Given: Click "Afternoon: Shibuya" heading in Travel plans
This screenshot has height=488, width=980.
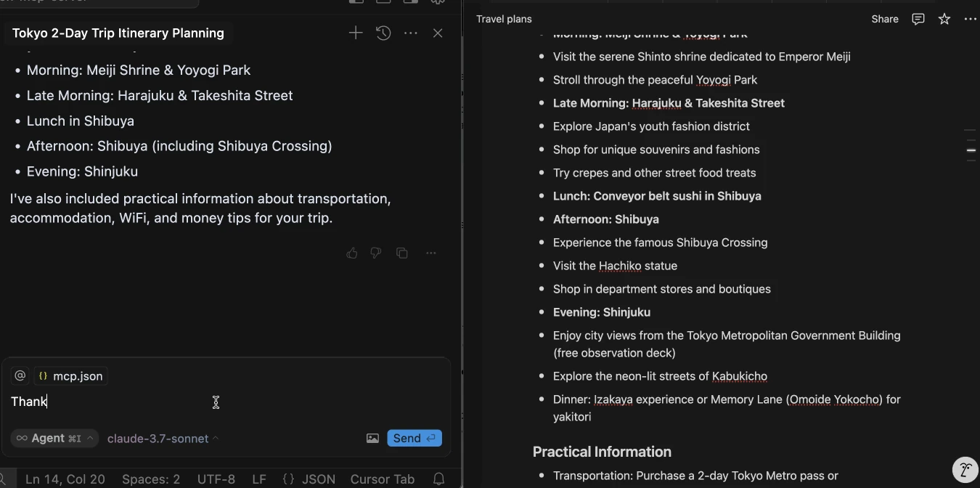Looking at the screenshot, I should point(606,219).
